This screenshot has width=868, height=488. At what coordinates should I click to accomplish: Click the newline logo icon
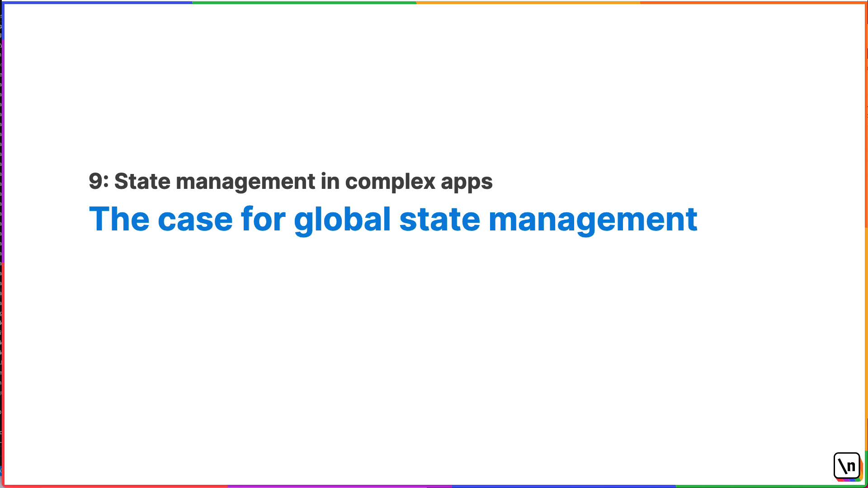pyautogui.click(x=848, y=466)
